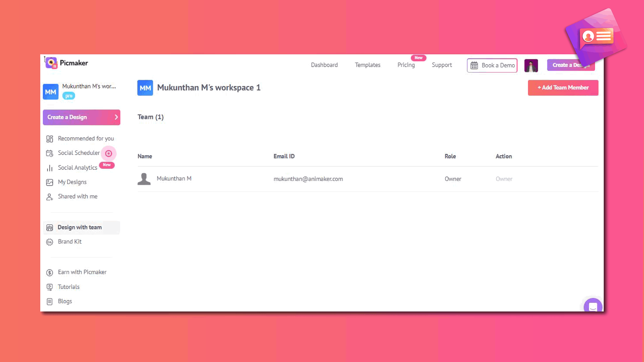Click the greyed Owner in Action column
The width and height of the screenshot is (644, 362).
504,179
